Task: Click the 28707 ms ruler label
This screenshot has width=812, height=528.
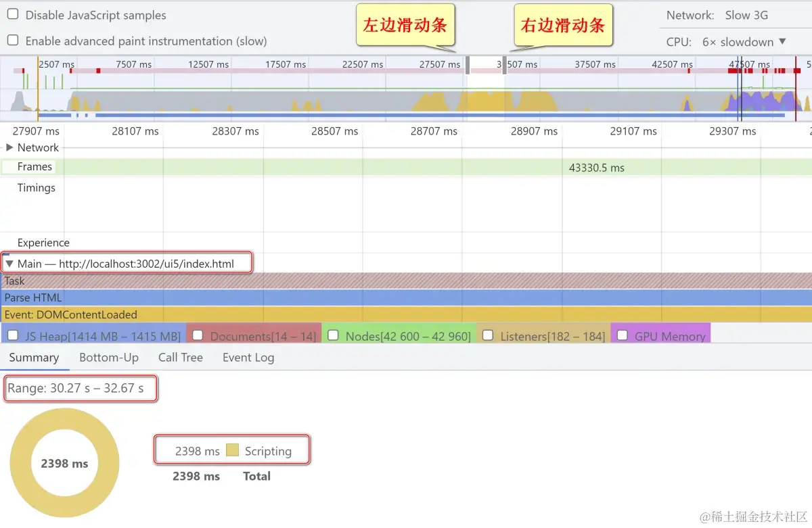Action: tap(434, 131)
